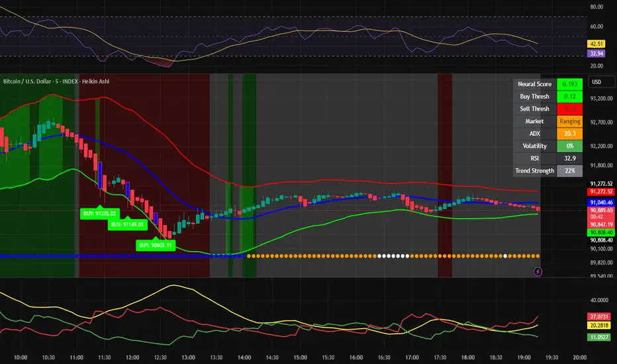This screenshot has height=364, width=617.
Task: Click the red 27.0731 indicator tag
Action: [x=599, y=316]
